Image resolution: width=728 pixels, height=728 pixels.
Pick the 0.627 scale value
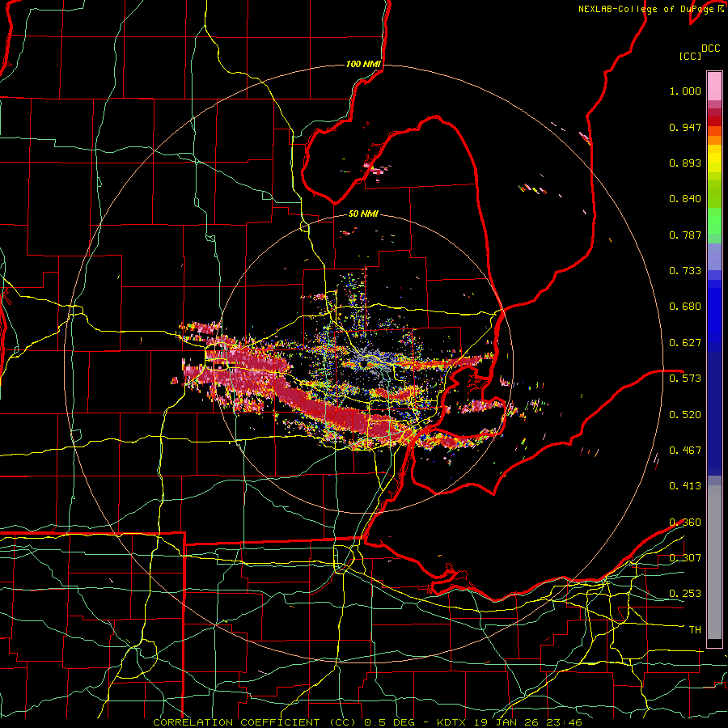(685, 343)
